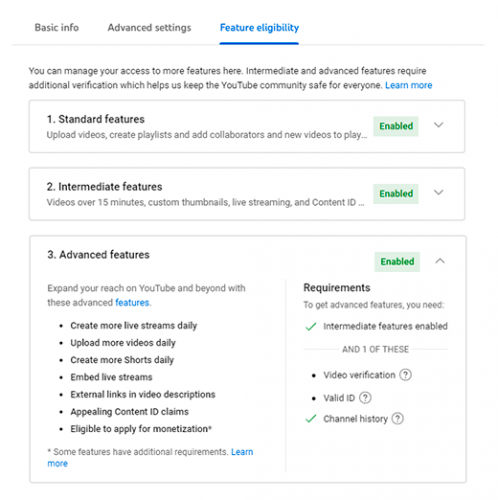Click the green checkmark for Intermediate features enabled
Viewport: 498px width, 500px height.
point(311,326)
